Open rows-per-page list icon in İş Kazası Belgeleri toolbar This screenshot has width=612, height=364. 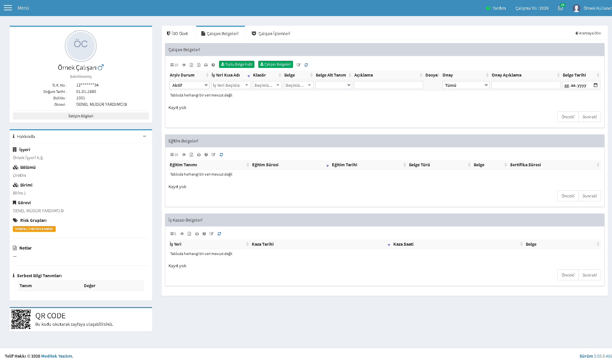173,234
